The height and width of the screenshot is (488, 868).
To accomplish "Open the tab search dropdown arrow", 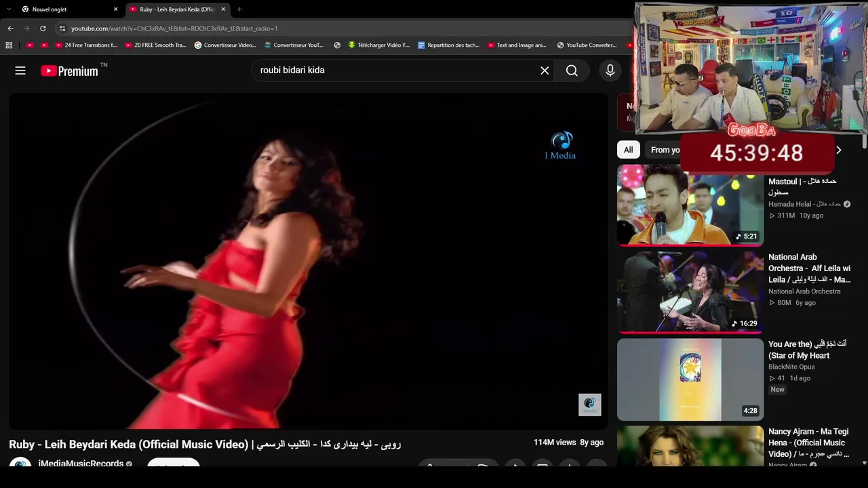I will (x=9, y=9).
